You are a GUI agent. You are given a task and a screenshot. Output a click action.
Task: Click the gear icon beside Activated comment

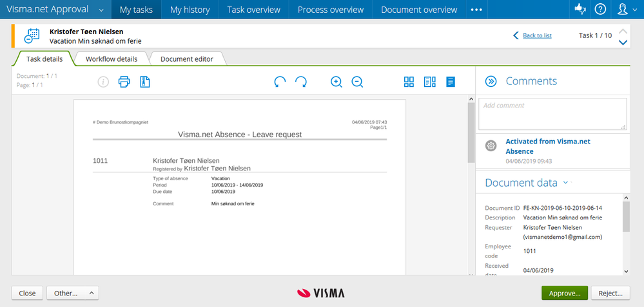491,146
